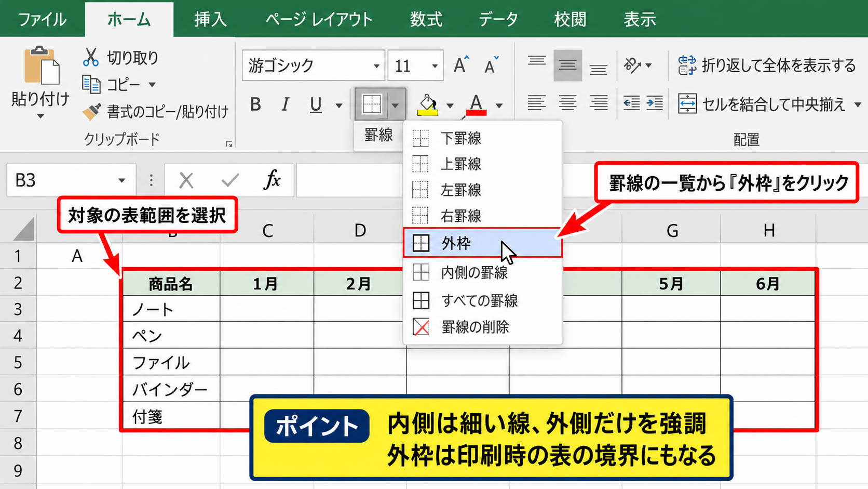
Task: Click the text orientation icon
Action: pyautogui.click(x=632, y=65)
